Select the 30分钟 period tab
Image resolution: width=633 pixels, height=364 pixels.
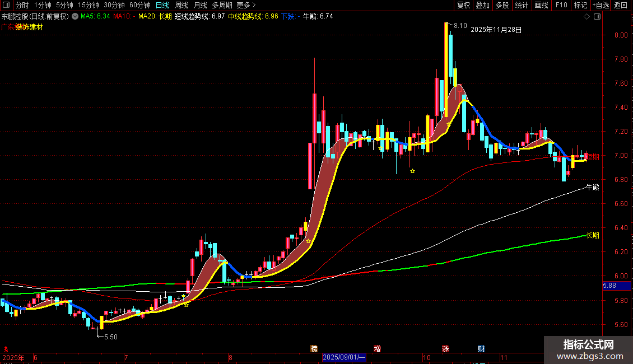click(x=114, y=5)
